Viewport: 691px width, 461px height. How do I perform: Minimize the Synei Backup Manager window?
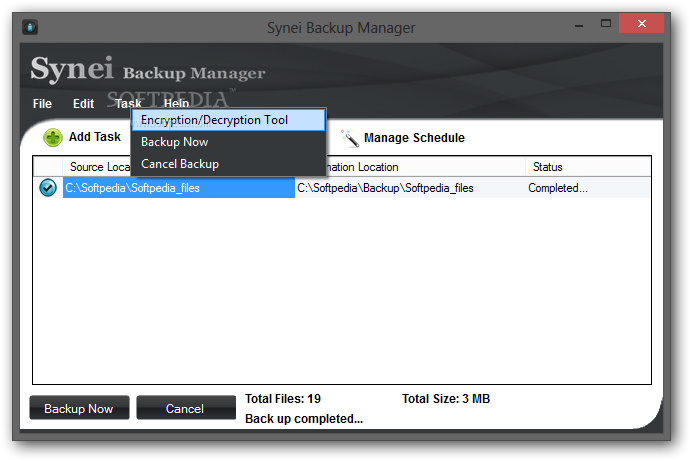tap(579, 26)
